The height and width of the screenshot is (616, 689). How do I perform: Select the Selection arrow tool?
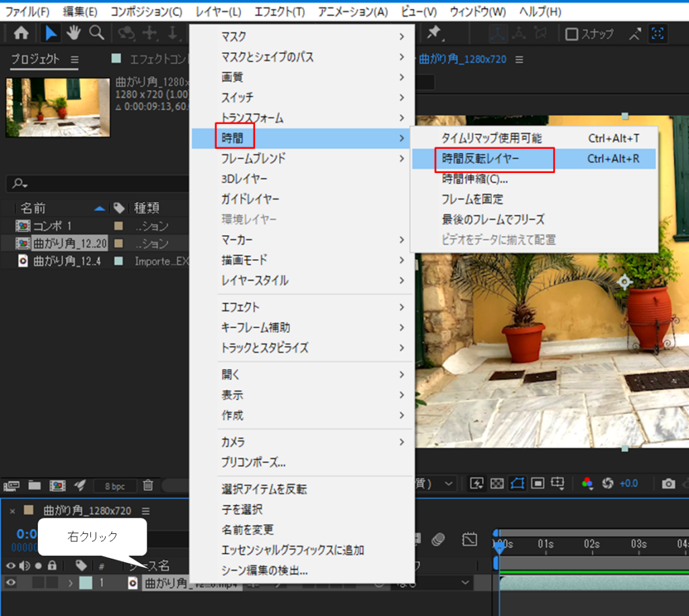tap(50, 33)
